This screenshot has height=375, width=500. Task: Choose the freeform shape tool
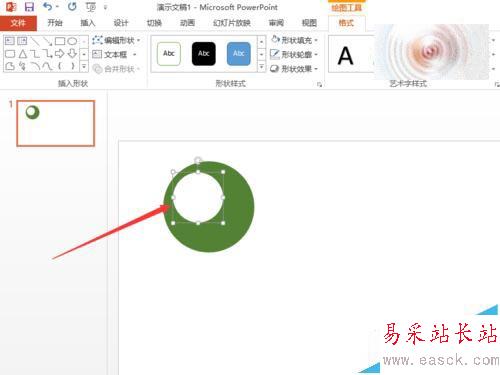click(x=10, y=66)
